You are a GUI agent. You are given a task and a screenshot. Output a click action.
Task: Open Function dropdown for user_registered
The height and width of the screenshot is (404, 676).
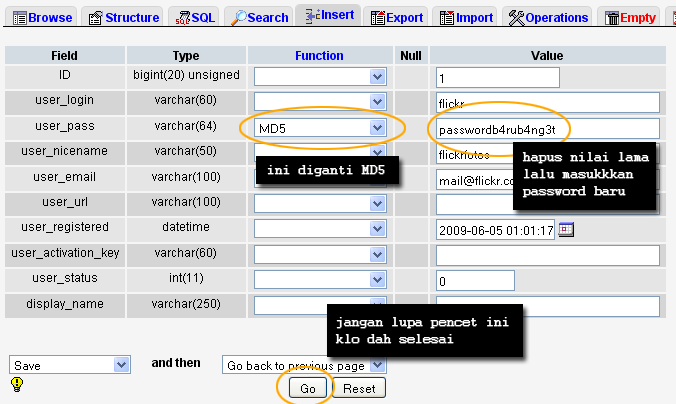[x=320, y=229]
